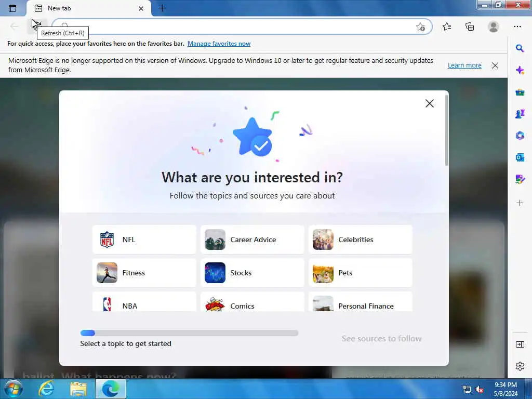Viewport: 532px width, 399px height.
Task: Select the NFL topic
Action: [144, 240]
